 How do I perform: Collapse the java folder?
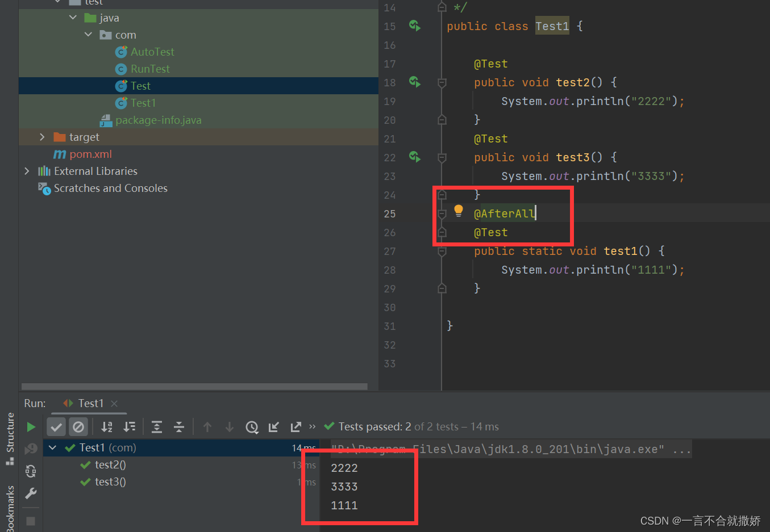(73, 18)
